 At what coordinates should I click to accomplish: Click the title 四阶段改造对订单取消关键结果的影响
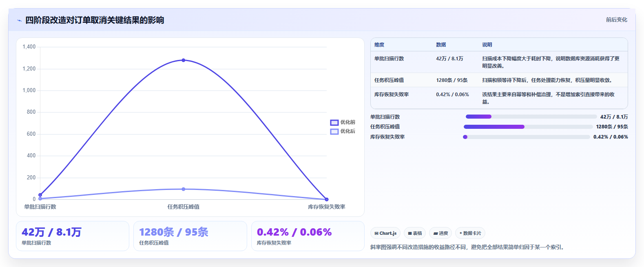[x=95, y=20]
